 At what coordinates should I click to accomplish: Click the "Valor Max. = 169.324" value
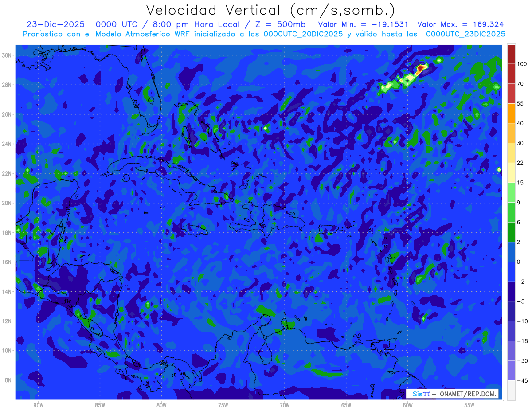[461, 25]
